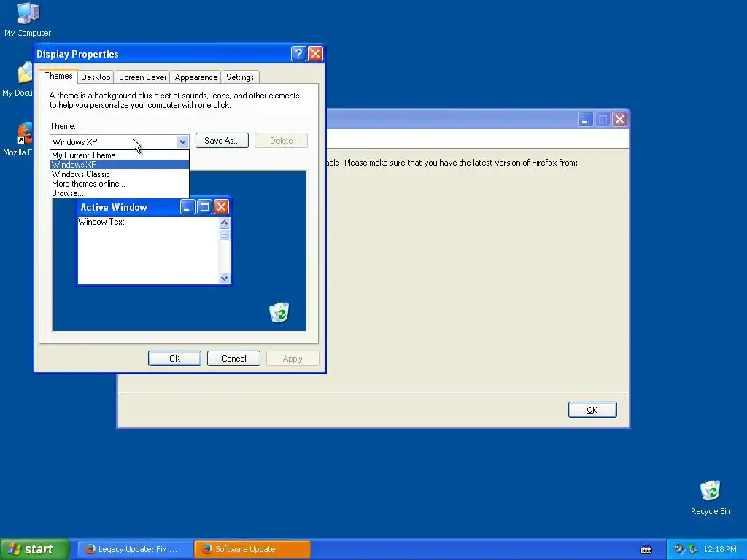Switch to the Desktop tab

pos(96,77)
